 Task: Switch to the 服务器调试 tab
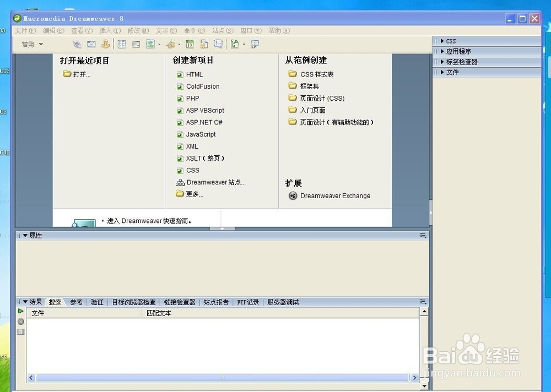(283, 302)
